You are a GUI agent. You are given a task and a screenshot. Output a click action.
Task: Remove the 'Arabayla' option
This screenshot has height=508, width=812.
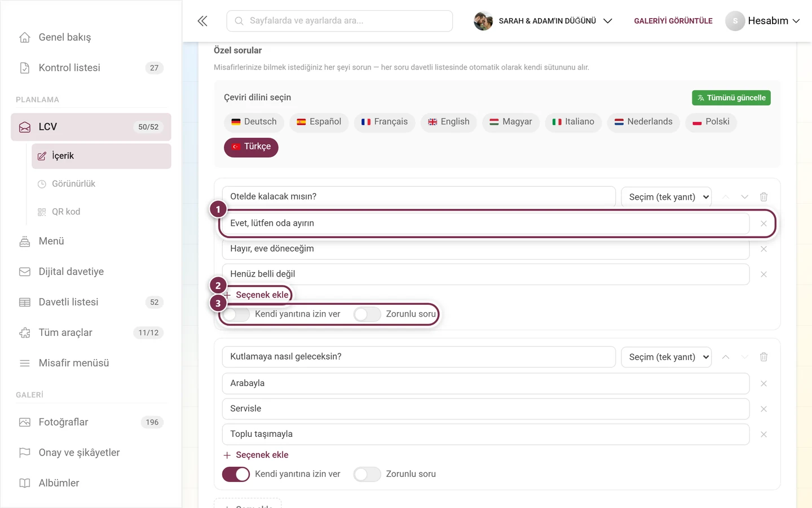[764, 384]
